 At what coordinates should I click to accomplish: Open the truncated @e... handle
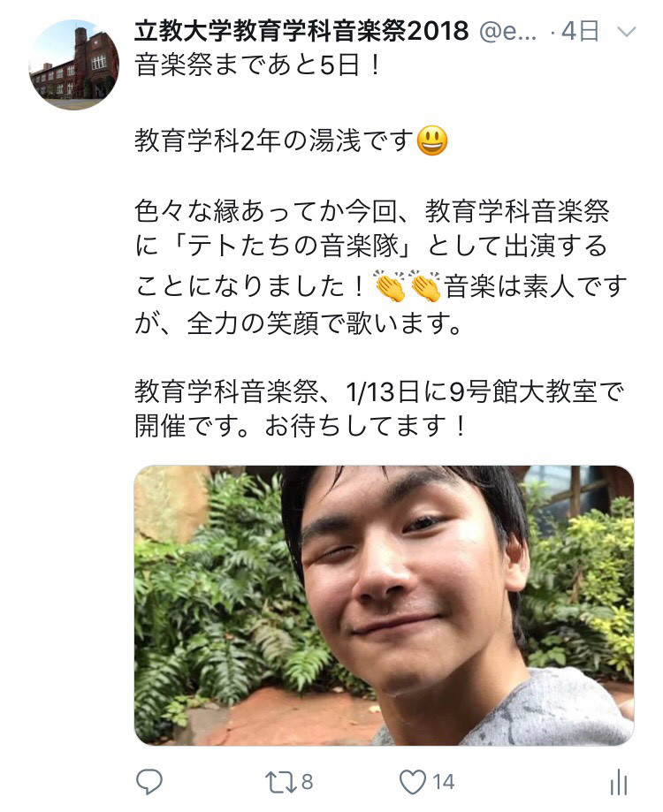click(508, 32)
